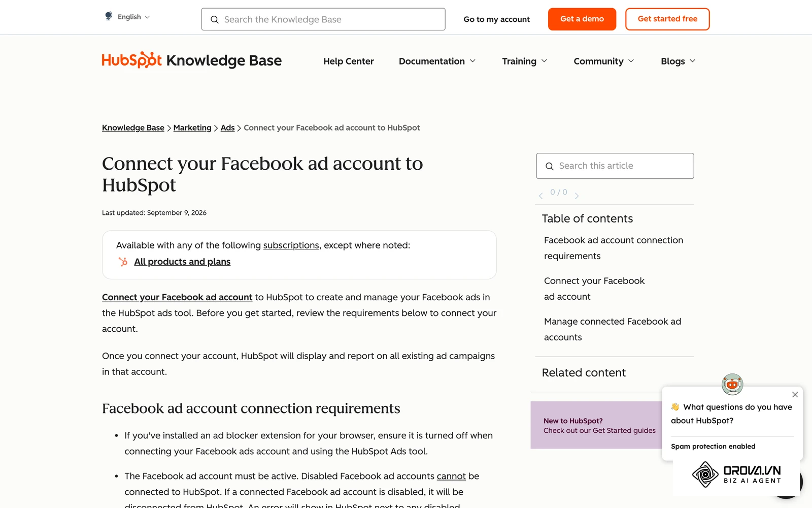Screen dimensions: 812x508
Task: Click the Last updated September 9, 2026 text
Action: point(154,213)
